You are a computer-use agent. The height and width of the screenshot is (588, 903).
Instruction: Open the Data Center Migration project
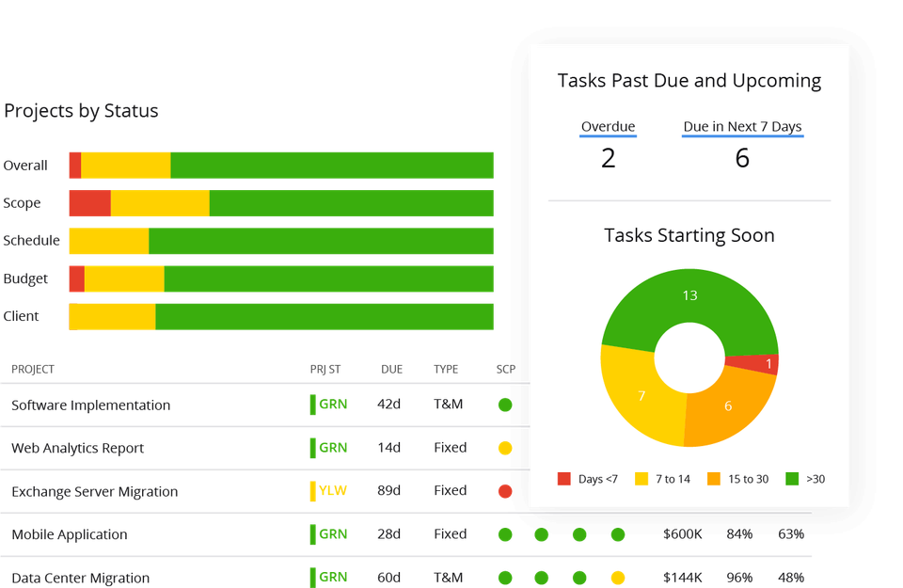(x=80, y=578)
